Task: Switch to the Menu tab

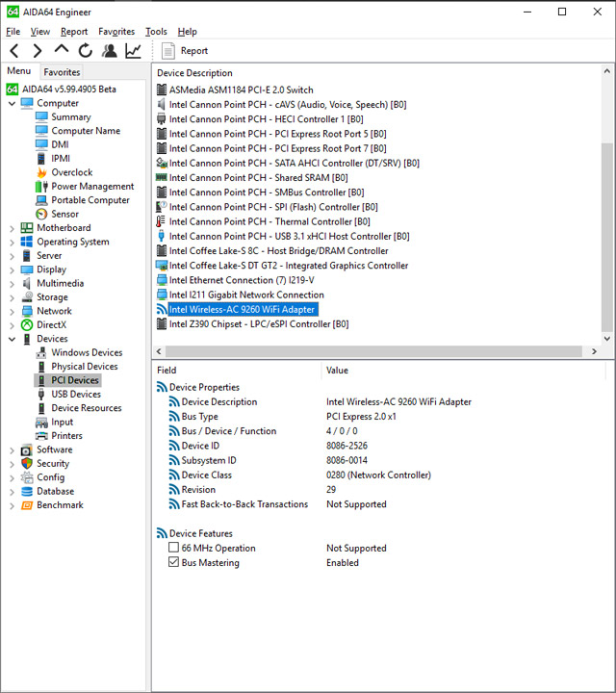Action: pyautogui.click(x=19, y=70)
